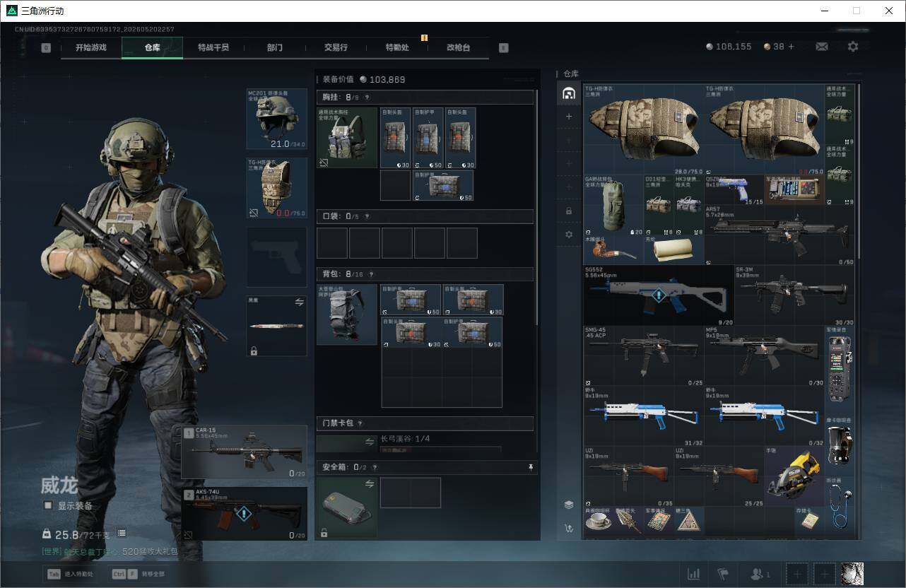Click the swap arrows on the knife slot
Viewport: 906px width, 588px height.
tap(299, 302)
